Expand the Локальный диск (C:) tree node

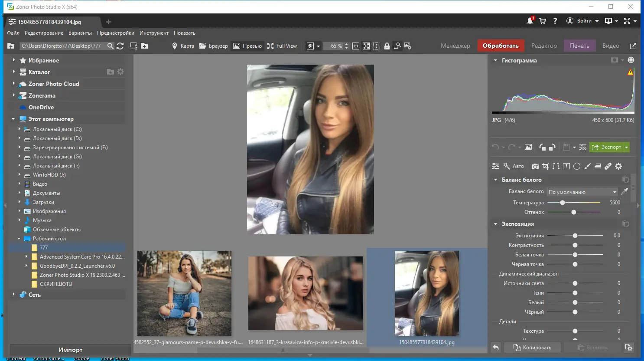pos(20,129)
